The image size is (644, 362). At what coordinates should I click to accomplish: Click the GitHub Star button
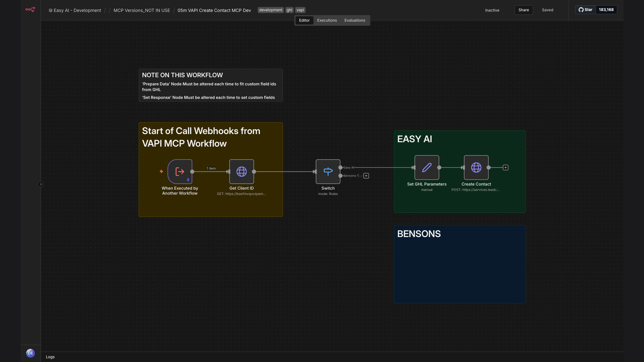click(x=586, y=10)
